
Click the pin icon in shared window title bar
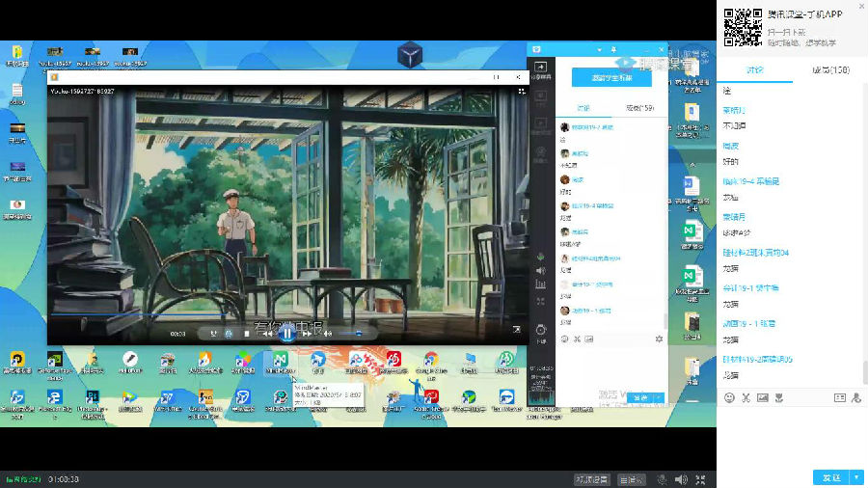[x=613, y=50]
